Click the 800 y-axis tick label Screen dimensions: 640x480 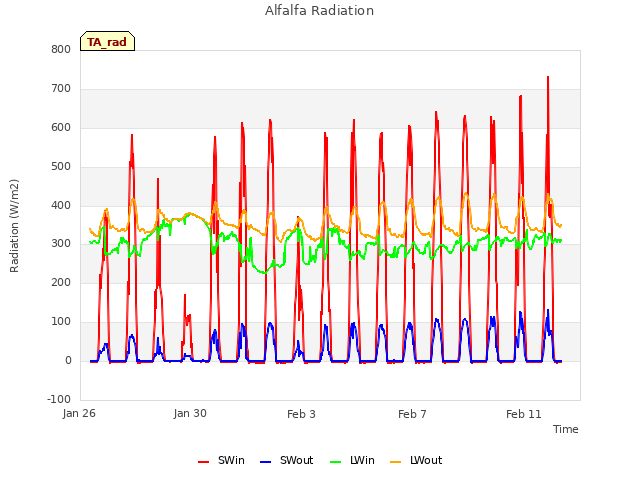[61, 49]
